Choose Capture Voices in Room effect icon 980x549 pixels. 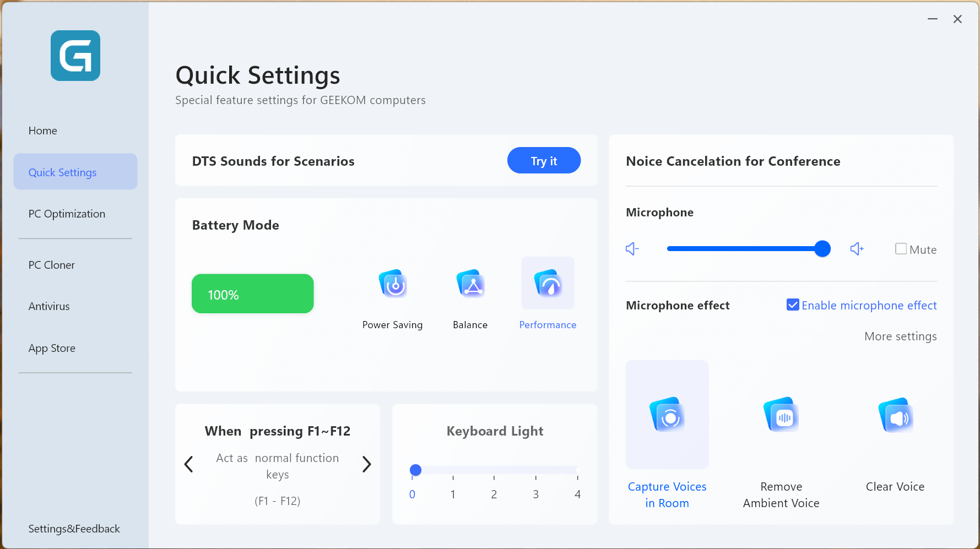point(667,415)
